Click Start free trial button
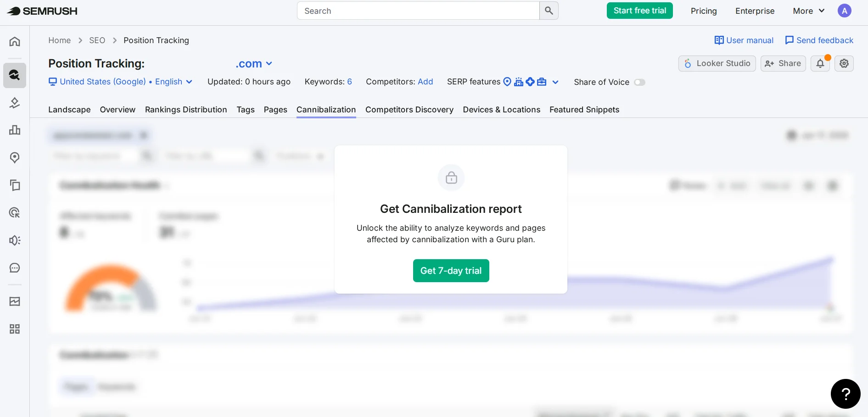Image resolution: width=868 pixels, height=417 pixels. 640,11
